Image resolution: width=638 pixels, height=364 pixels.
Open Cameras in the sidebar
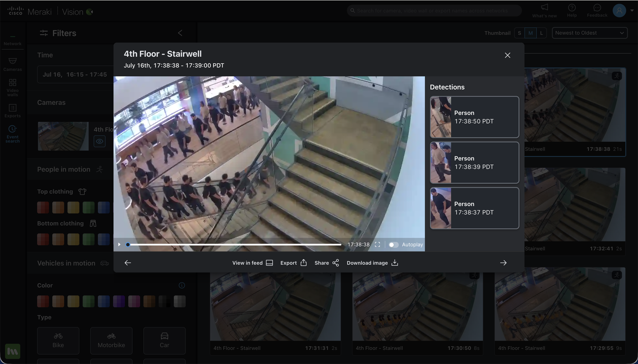pos(12,65)
